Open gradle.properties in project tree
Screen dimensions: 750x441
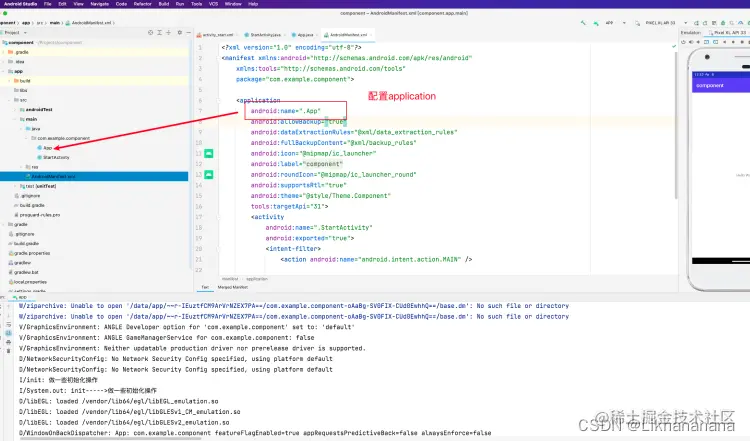point(29,253)
